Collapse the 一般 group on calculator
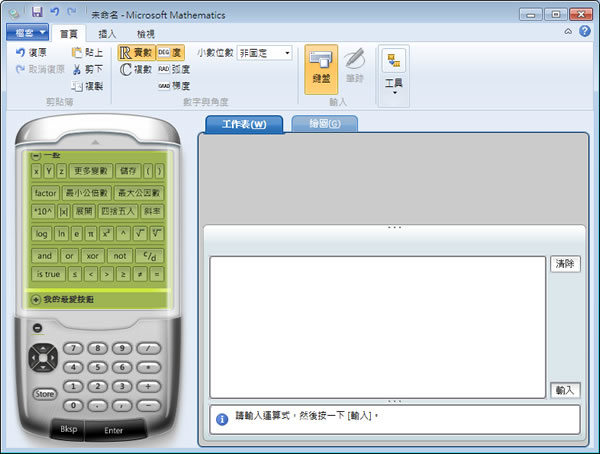Viewport: 600px width, 454px height. click(x=36, y=155)
